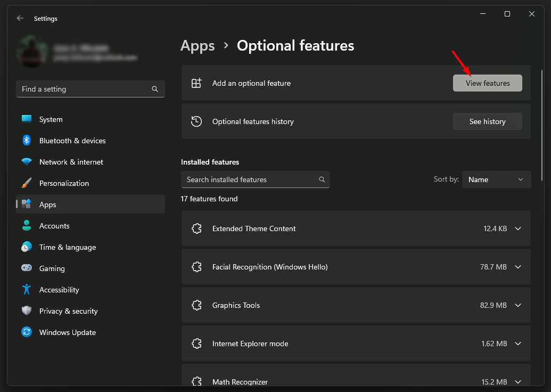Click the System monitor icon

27,119
